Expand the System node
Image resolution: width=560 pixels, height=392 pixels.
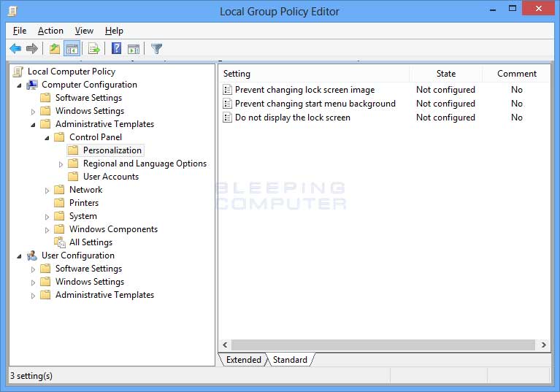click(47, 217)
